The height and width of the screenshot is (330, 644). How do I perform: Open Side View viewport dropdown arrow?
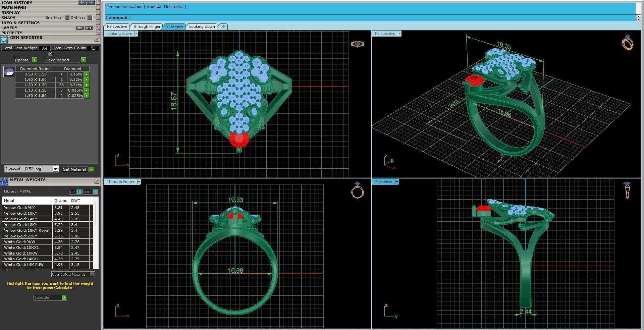[x=397, y=182]
